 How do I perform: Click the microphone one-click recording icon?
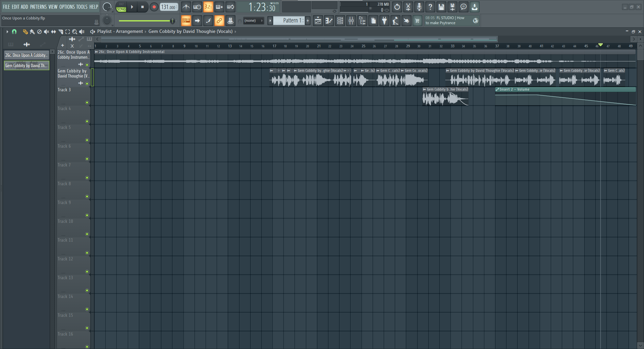click(x=419, y=7)
